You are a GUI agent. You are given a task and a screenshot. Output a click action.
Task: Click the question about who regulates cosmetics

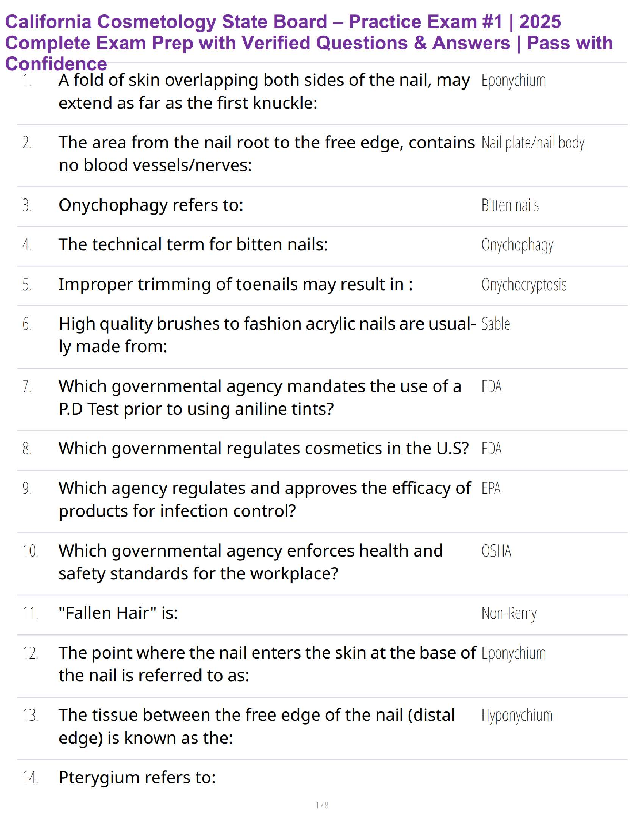click(264, 449)
